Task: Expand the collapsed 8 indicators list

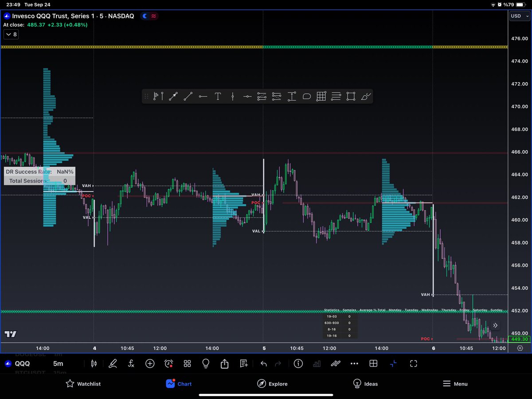Action: (x=11, y=34)
